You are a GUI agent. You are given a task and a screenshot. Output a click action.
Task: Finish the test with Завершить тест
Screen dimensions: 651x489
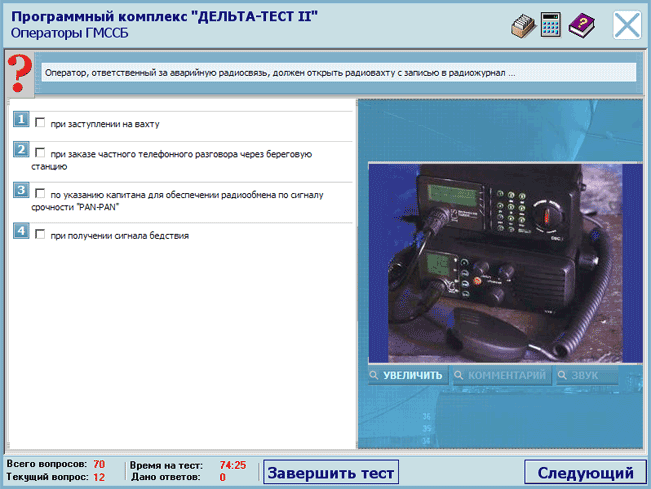click(x=331, y=473)
